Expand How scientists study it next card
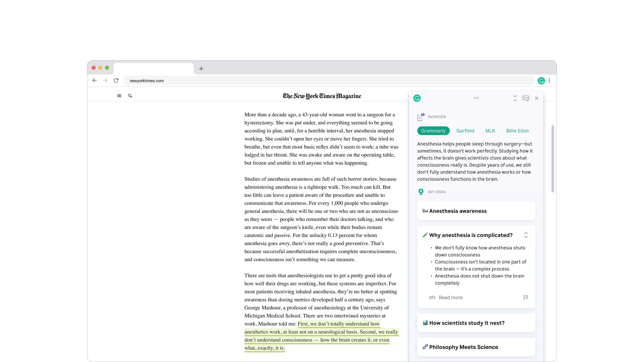 476,323
